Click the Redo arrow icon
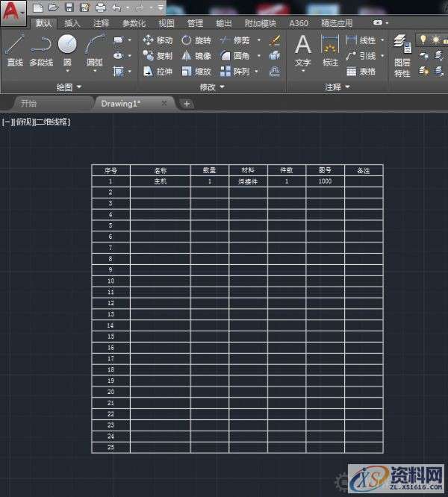This screenshot has width=448, height=497. click(140, 7)
